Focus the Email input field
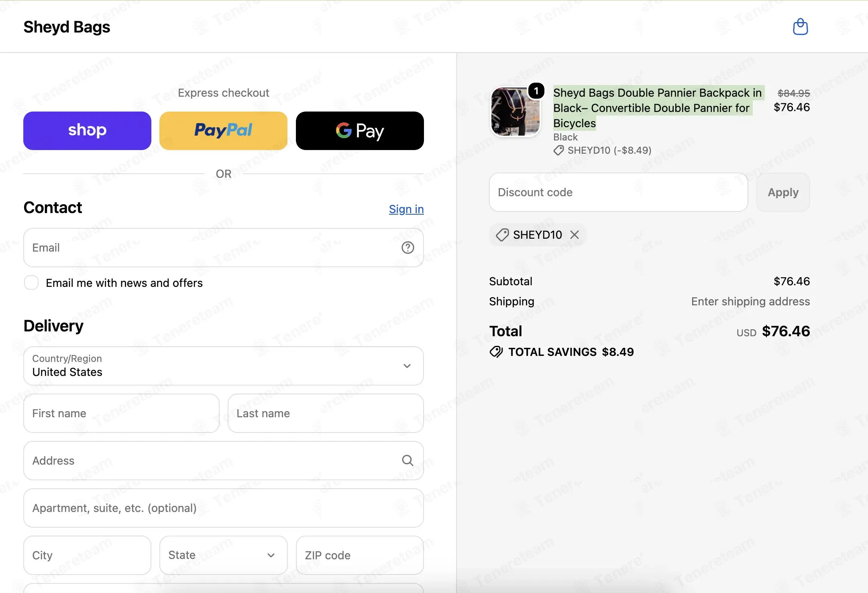This screenshot has height=593, width=868. [x=224, y=248]
